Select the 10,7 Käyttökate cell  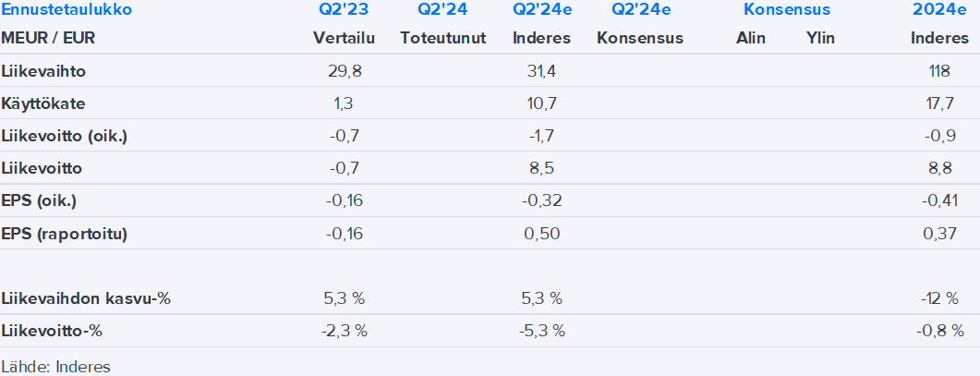[541, 103]
